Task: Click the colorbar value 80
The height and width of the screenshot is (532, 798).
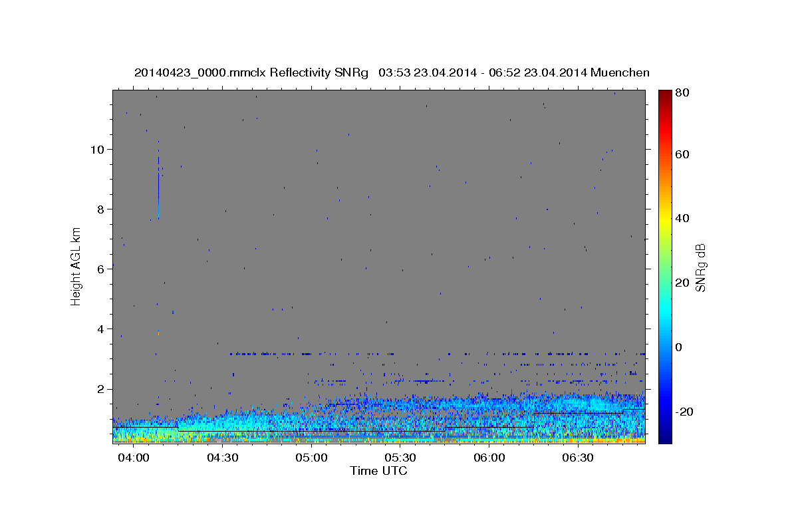Action: [682, 93]
